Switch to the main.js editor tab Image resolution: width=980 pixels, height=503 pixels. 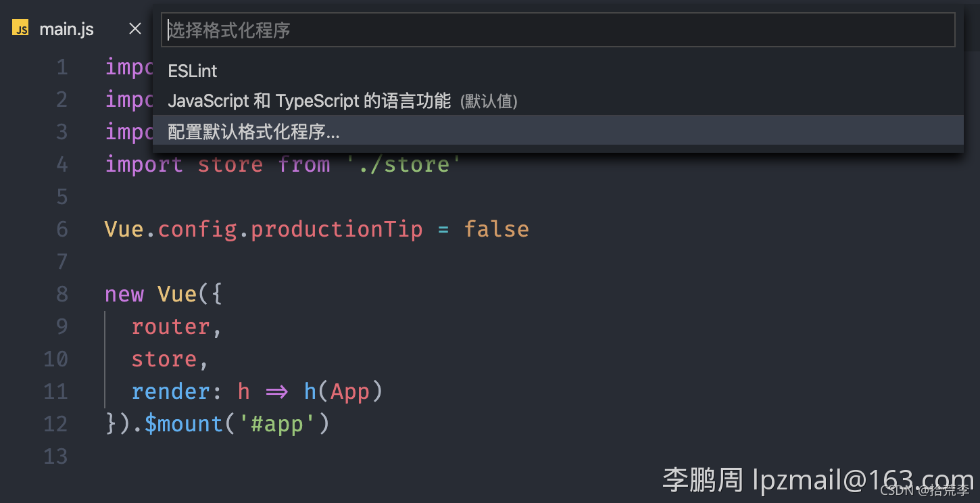tap(66, 29)
